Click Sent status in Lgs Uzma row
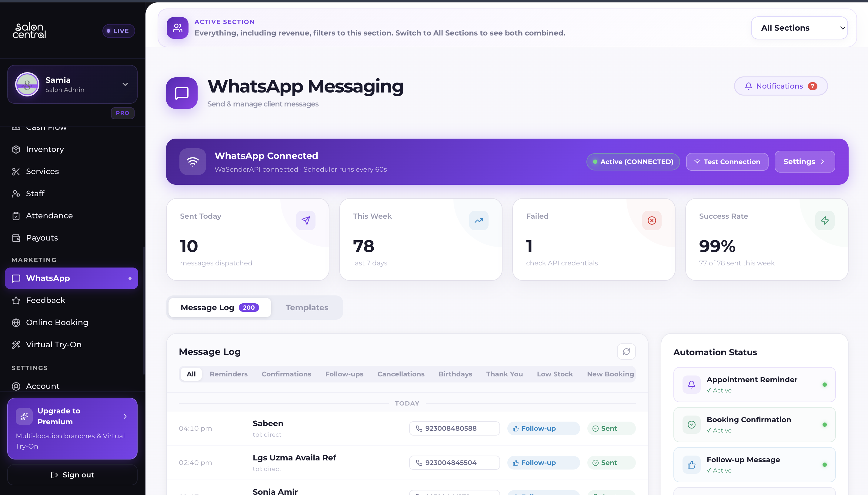This screenshot has width=868, height=495. click(611, 463)
